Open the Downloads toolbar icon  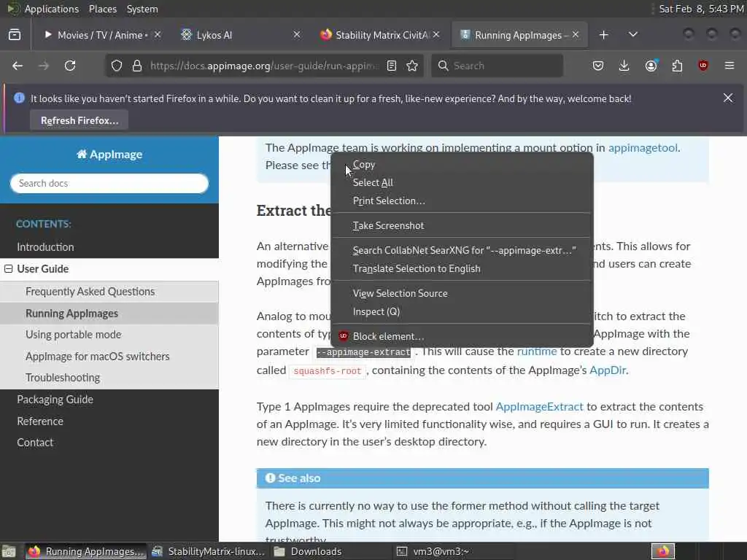624,66
